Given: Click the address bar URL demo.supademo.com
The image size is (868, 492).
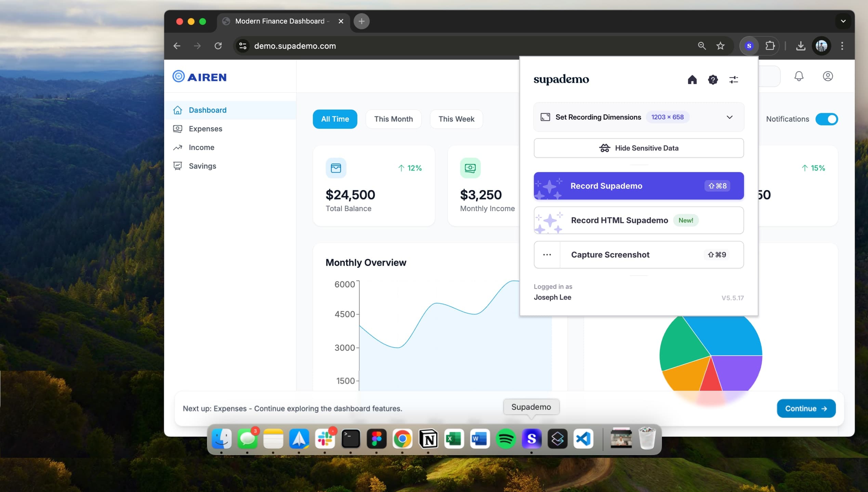Looking at the screenshot, I should pos(295,46).
